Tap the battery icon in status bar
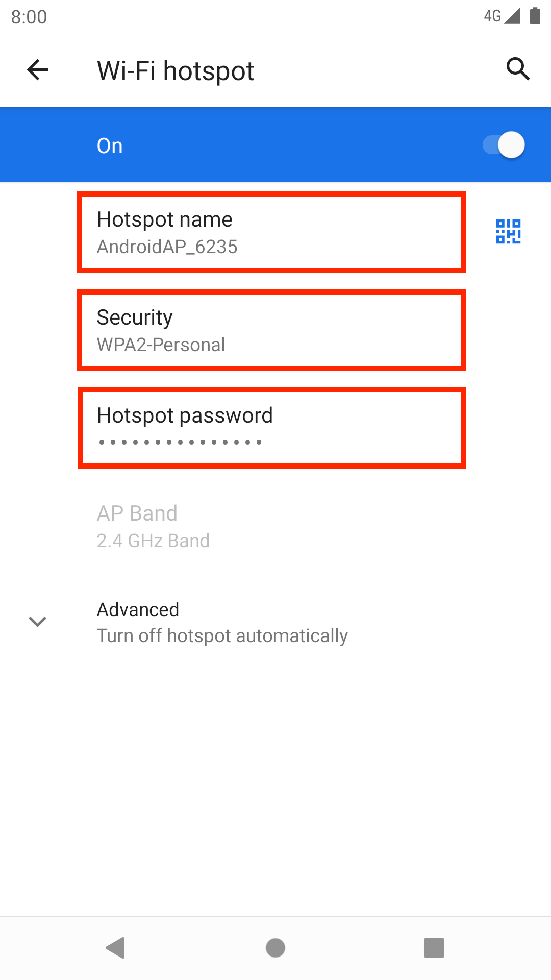Viewport: 551px width, 980px height. [535, 16]
